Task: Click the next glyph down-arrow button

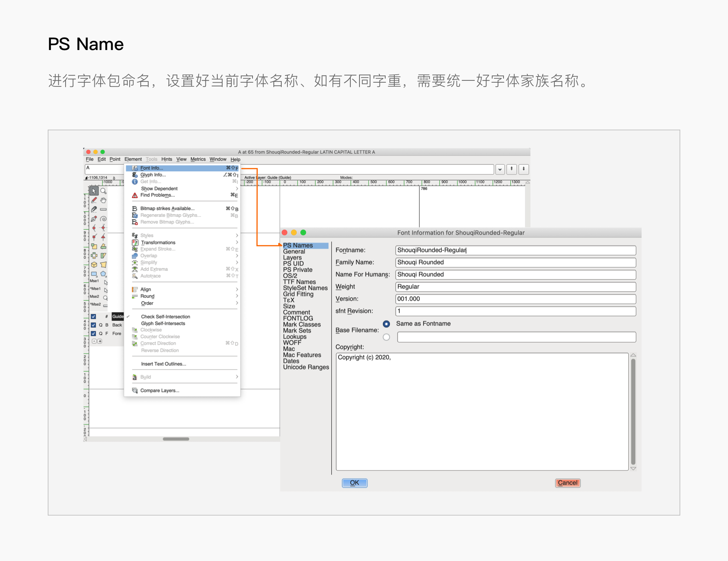Action: tap(524, 169)
